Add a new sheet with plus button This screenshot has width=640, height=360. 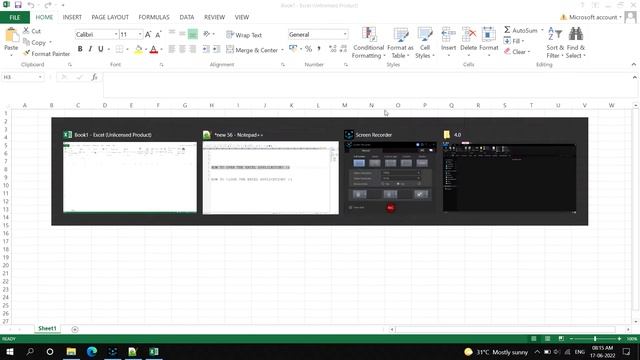click(x=75, y=329)
